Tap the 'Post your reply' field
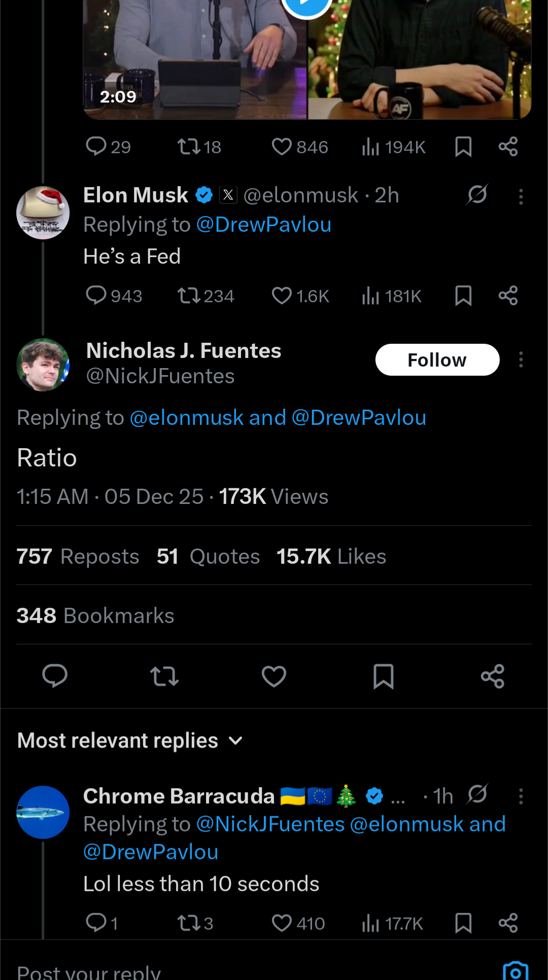Screen dimensions: 548x980 click(203, 971)
